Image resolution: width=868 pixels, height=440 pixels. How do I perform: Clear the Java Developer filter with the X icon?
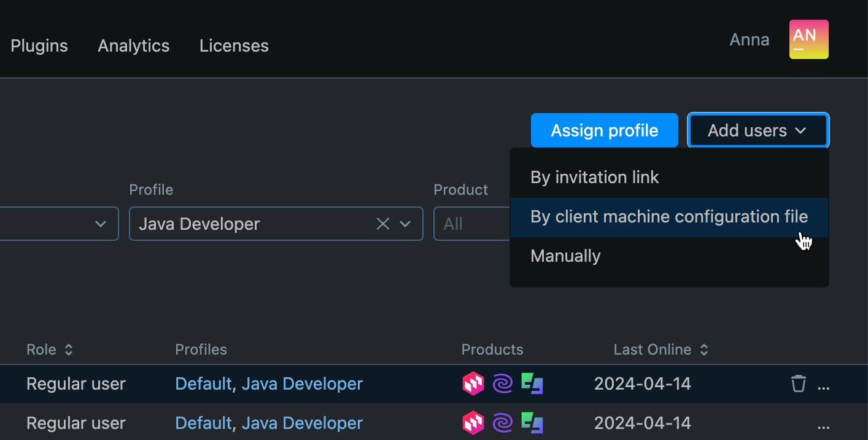point(382,224)
